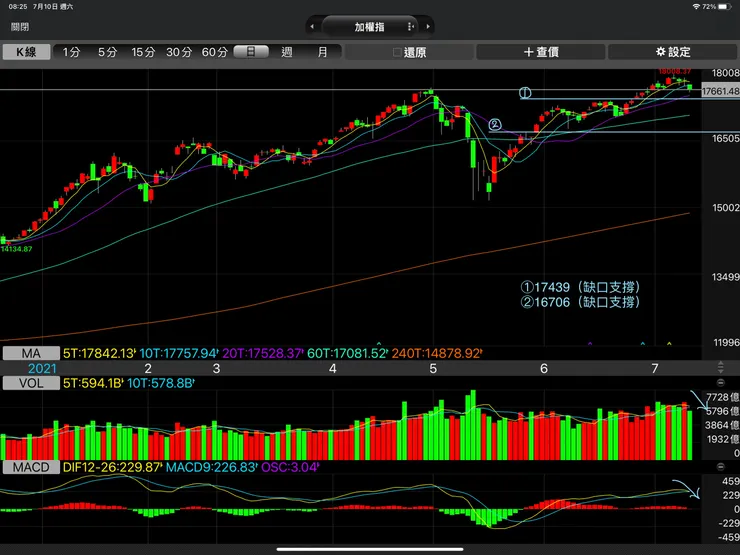740x555 pixels.
Task: Tap the Wi-Fi icon in status bar
Action: coord(696,7)
